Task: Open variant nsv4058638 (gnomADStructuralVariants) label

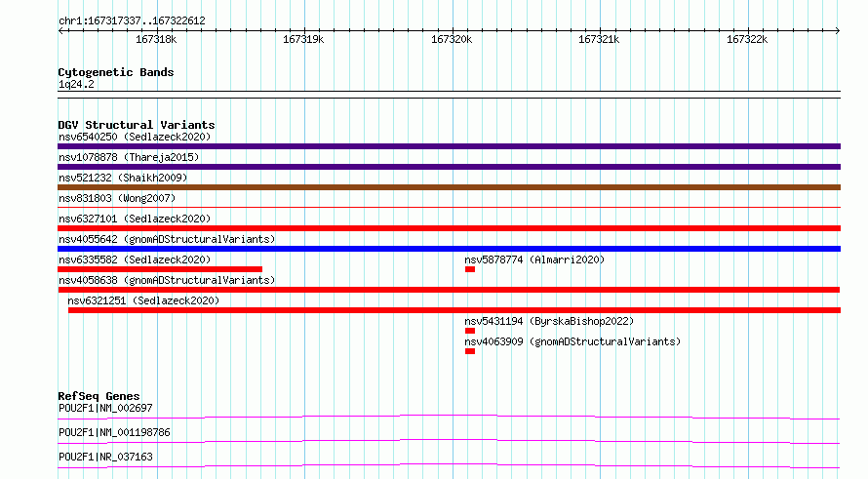Action: pyautogui.click(x=167, y=280)
